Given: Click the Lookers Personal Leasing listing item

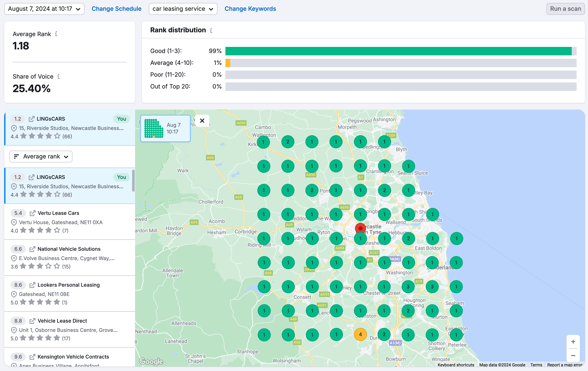Looking at the screenshot, I should tap(68, 294).
